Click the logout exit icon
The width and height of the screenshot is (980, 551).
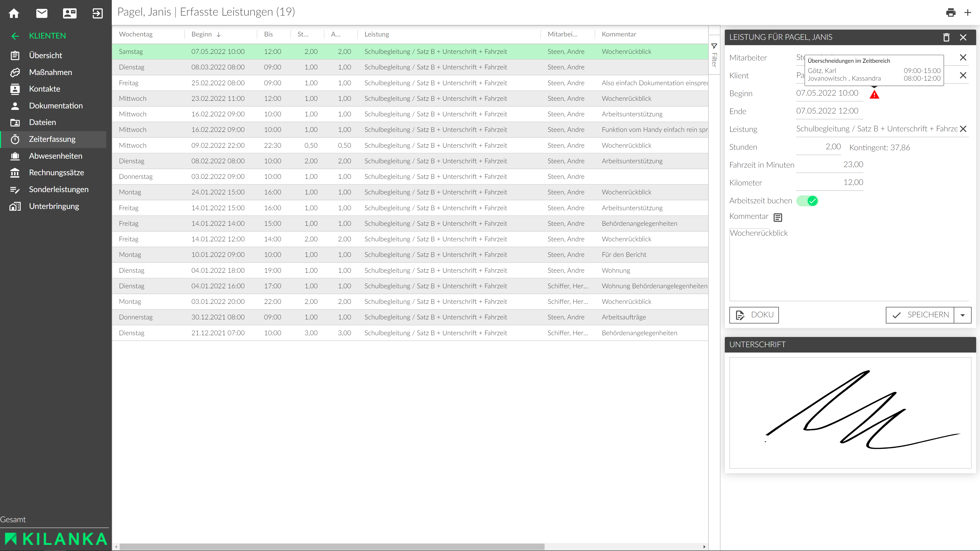tap(97, 13)
